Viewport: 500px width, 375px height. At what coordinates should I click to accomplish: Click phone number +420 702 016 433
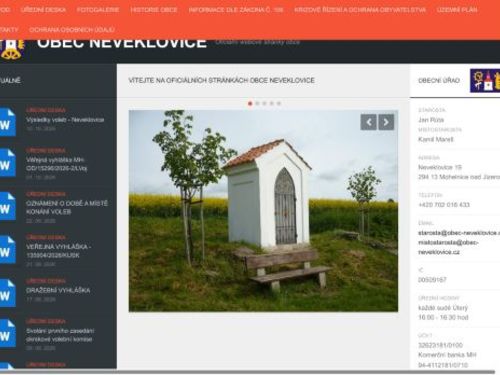click(444, 204)
